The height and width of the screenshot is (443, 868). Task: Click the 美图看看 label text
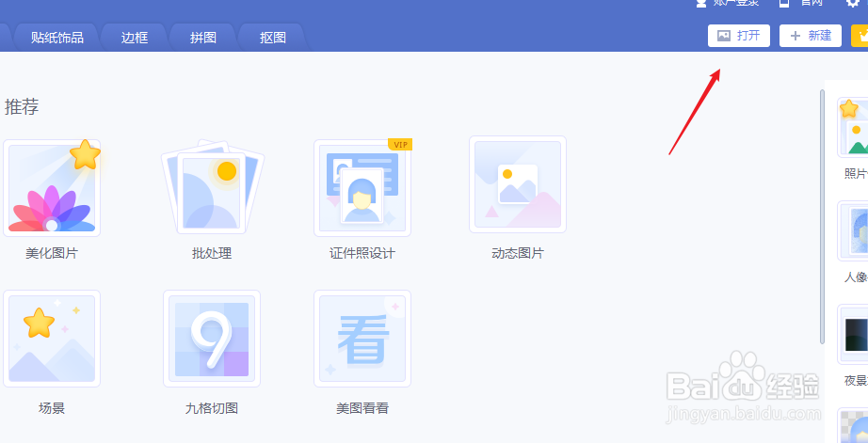point(362,409)
